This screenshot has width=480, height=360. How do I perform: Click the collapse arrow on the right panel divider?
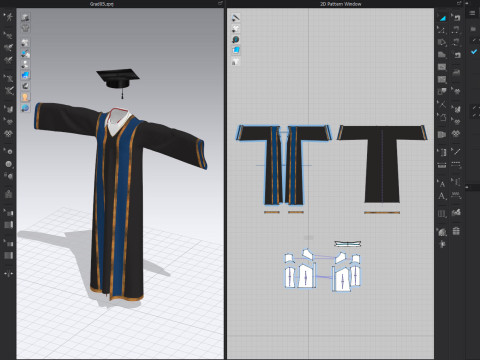coord(467,187)
